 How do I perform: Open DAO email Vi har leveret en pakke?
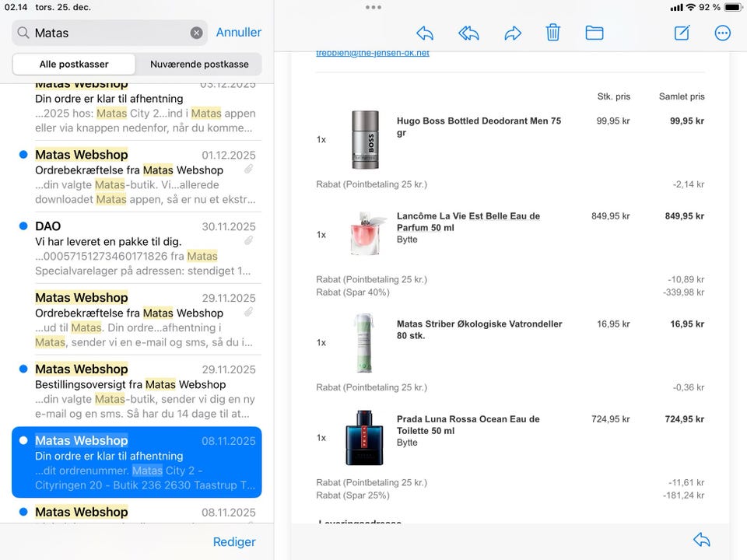point(137,247)
